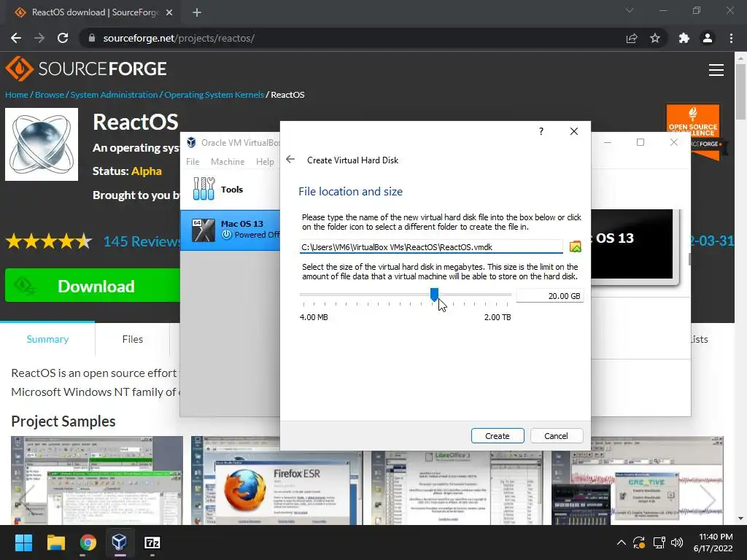Cancel the Create Virtual Hard Disk dialog
Screen dimensions: 747x560
click(556, 436)
